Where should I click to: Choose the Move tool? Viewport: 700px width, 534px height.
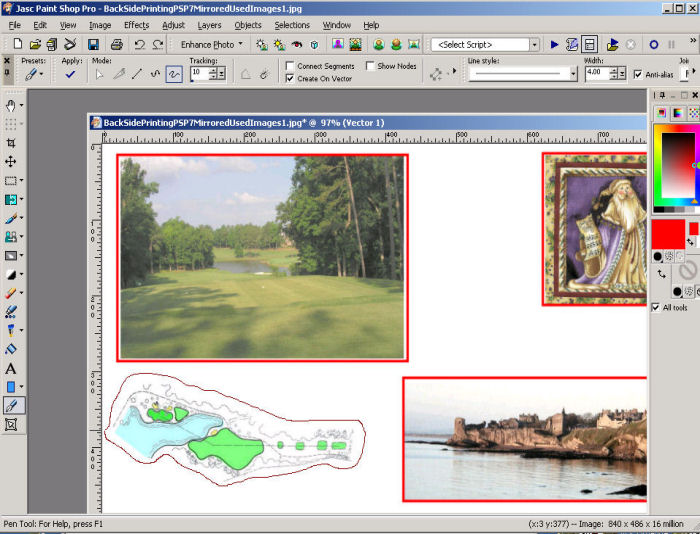[11, 161]
